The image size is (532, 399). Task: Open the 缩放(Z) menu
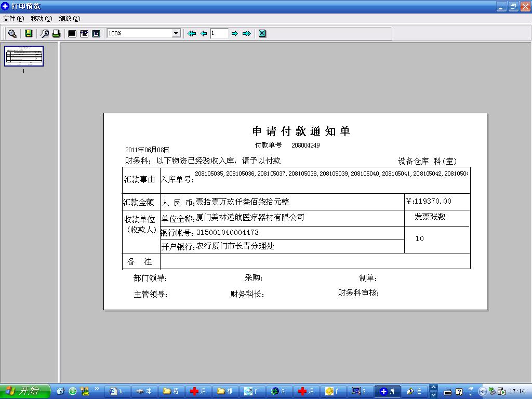pyautogui.click(x=70, y=19)
